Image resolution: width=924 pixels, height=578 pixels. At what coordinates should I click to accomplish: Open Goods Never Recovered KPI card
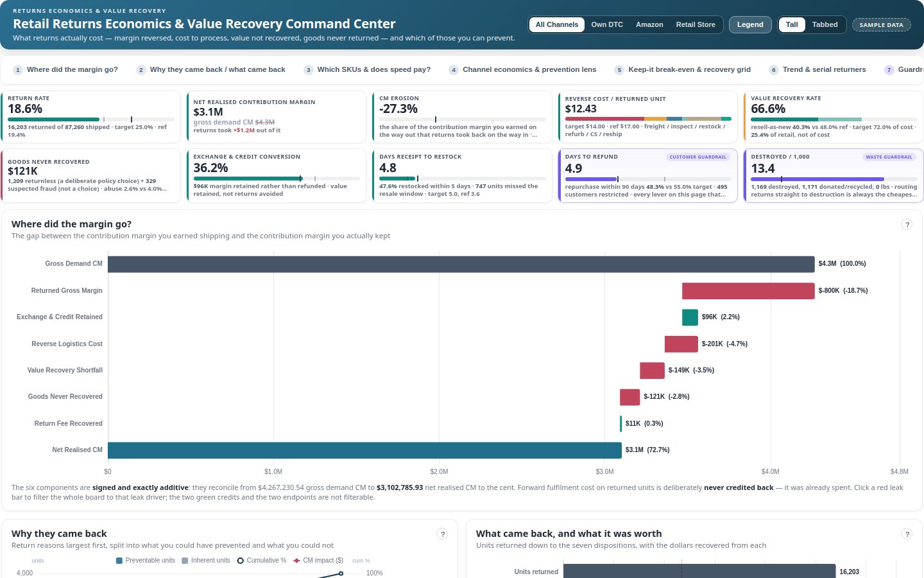point(90,175)
